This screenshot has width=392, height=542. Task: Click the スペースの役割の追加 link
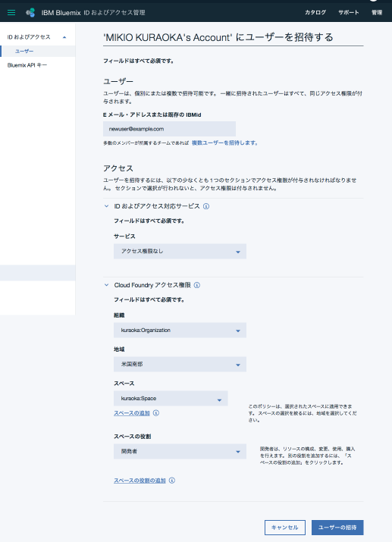[x=140, y=481]
